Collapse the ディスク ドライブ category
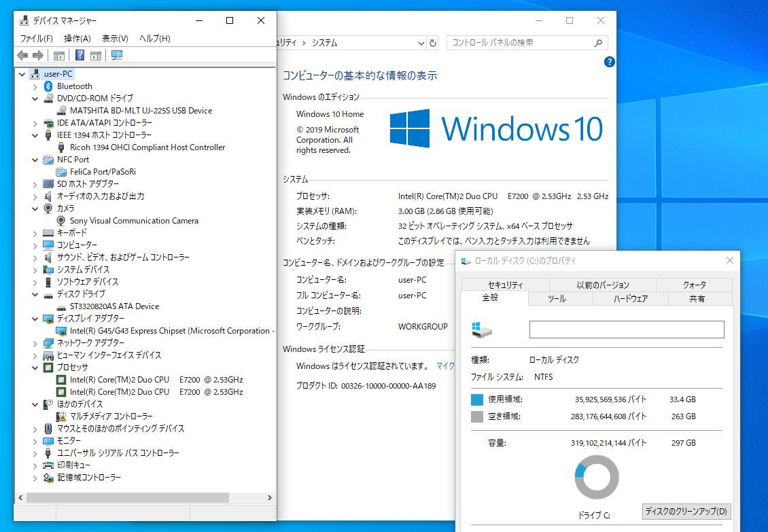Image resolution: width=768 pixels, height=532 pixels. coord(35,294)
